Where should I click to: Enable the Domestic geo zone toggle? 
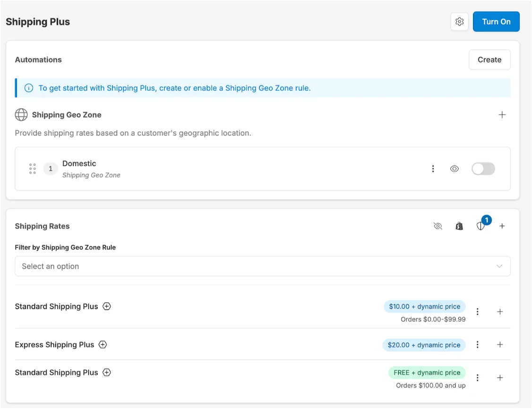(483, 169)
